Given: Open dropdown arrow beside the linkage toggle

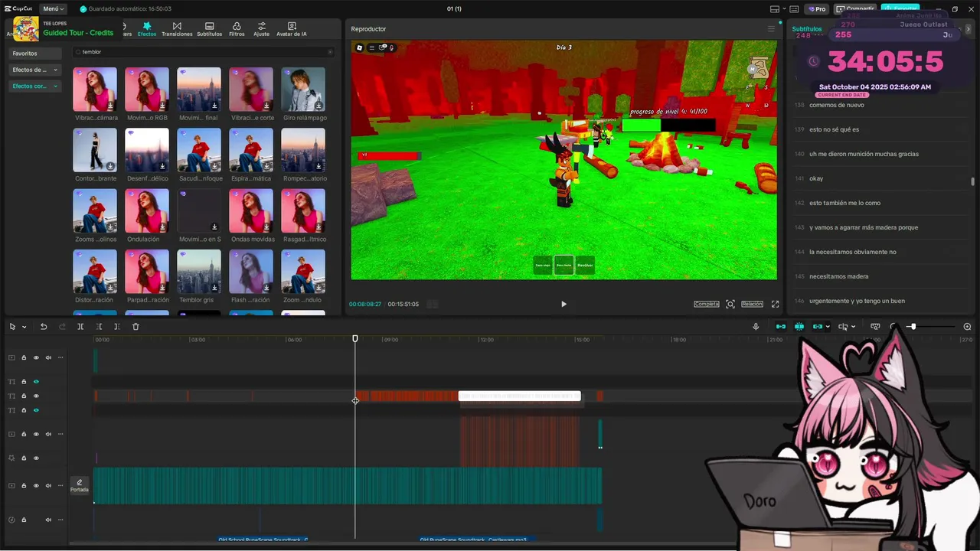Looking at the screenshot, I should click(x=828, y=327).
